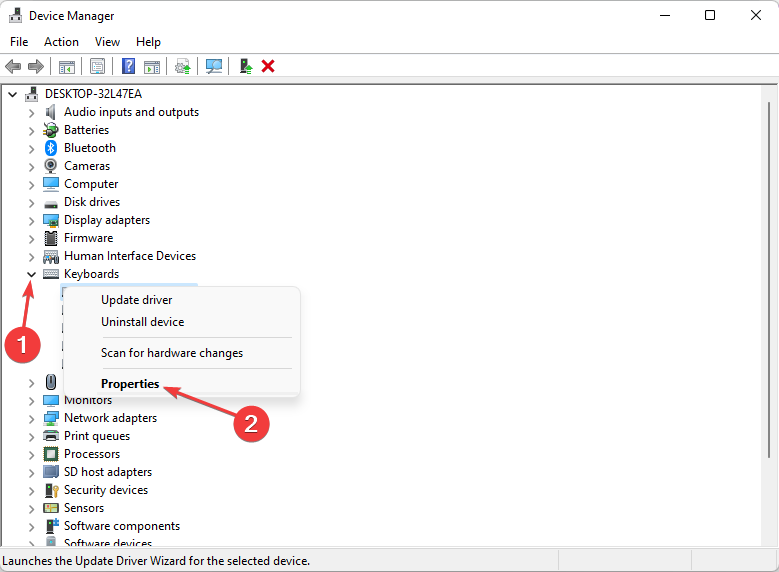
Task: Open the Properties toolbar icon
Action: pyautogui.click(x=97, y=66)
